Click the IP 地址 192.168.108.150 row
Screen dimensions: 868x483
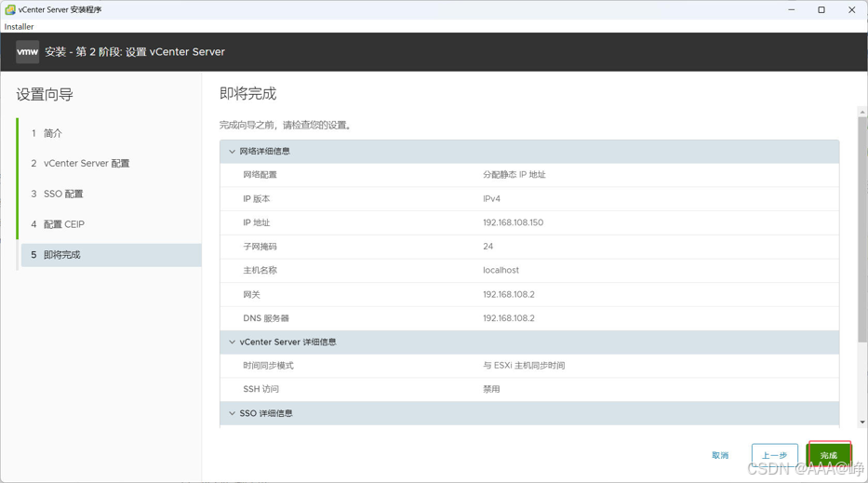(x=529, y=222)
